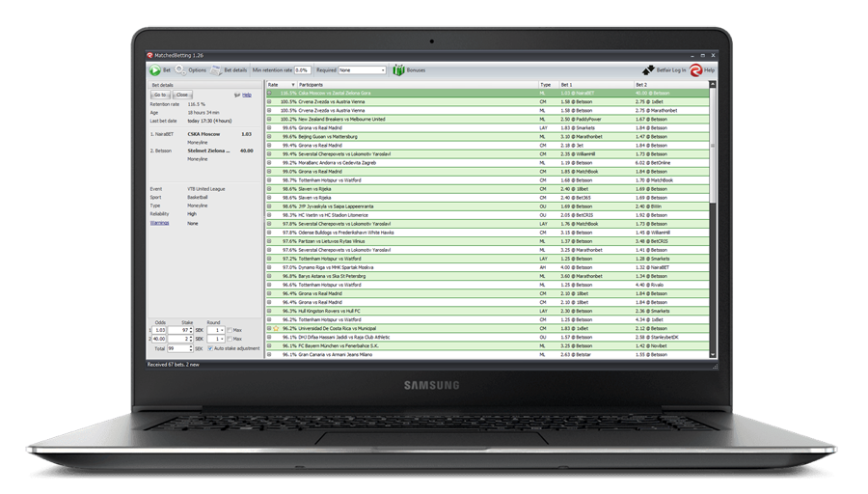This screenshot has height=494, width=868.
Task: Click the stake 97 spinner arrows
Action: [x=191, y=330]
